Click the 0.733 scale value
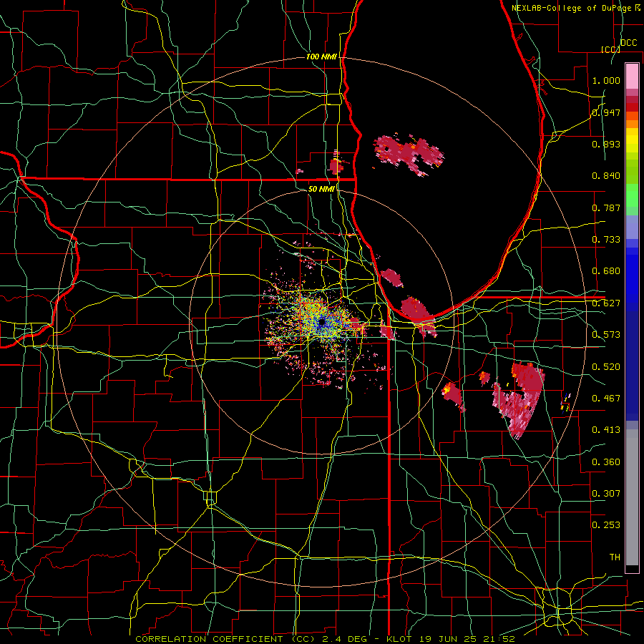Viewport: 644px width, 644px height. point(606,240)
